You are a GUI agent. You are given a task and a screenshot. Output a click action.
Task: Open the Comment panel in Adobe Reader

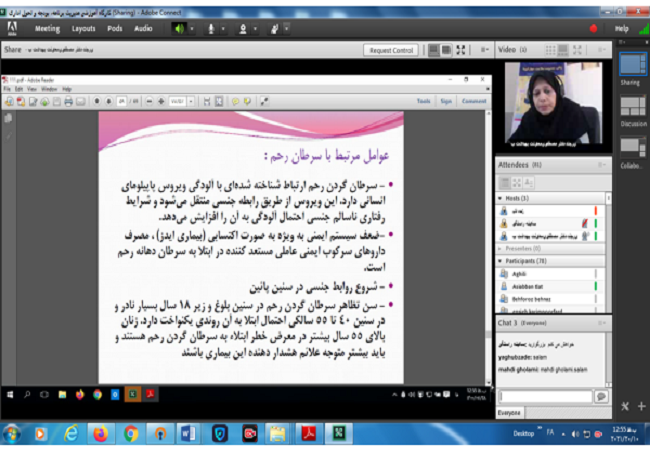point(474,101)
